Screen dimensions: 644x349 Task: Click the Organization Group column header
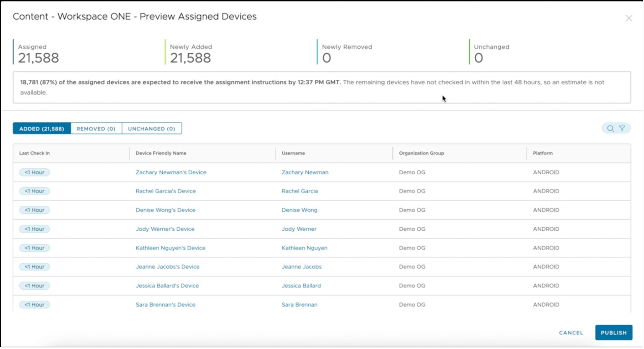click(421, 153)
